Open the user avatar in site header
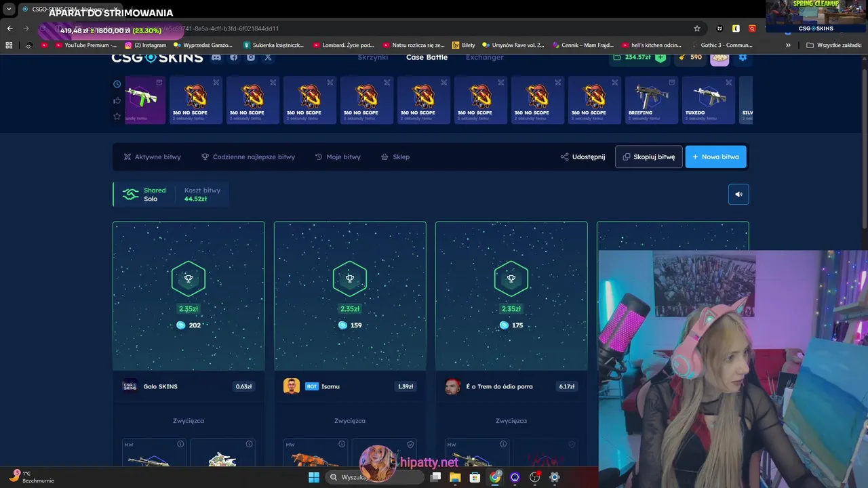Screen dimensions: 868x488 tap(719, 58)
